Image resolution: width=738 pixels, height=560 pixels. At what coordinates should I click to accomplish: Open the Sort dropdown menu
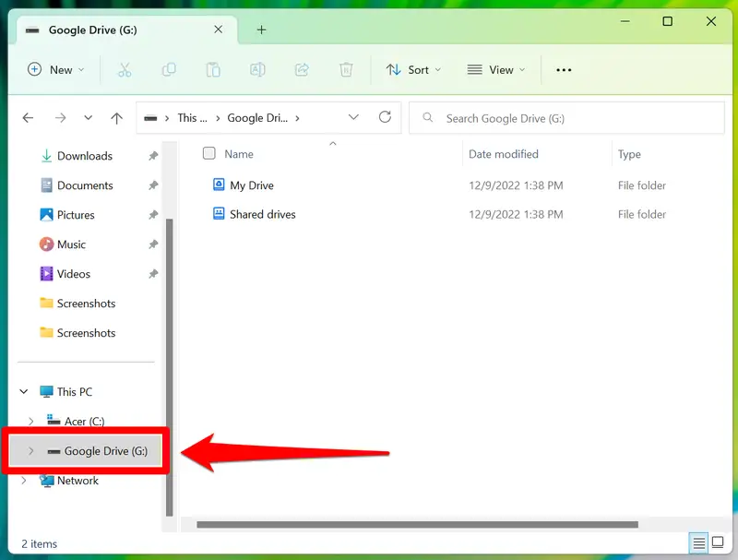413,70
